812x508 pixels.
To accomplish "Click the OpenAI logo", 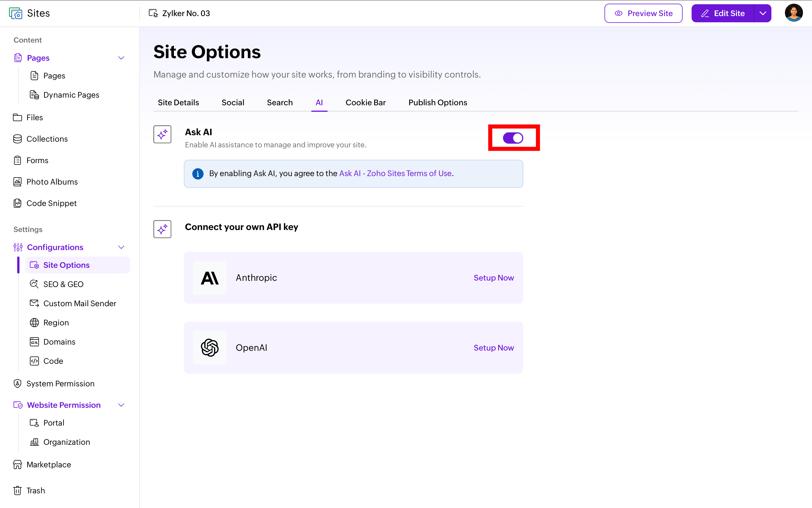I will pyautogui.click(x=210, y=348).
